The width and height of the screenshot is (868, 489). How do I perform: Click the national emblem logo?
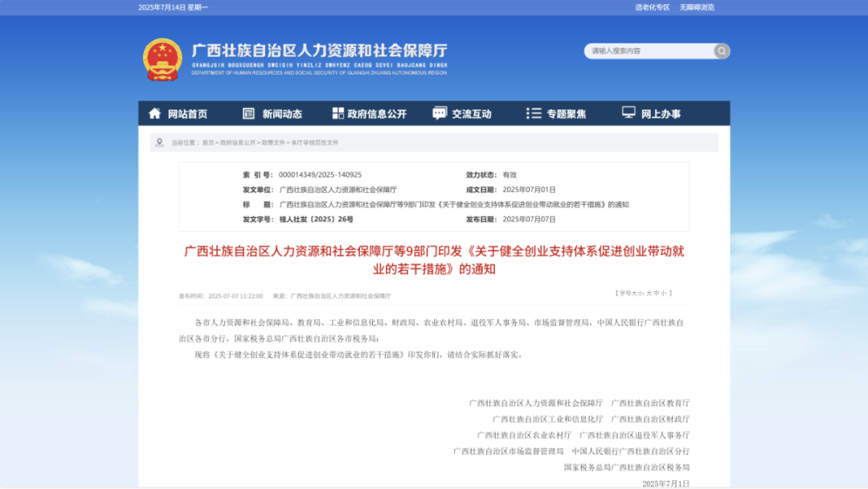(x=162, y=60)
